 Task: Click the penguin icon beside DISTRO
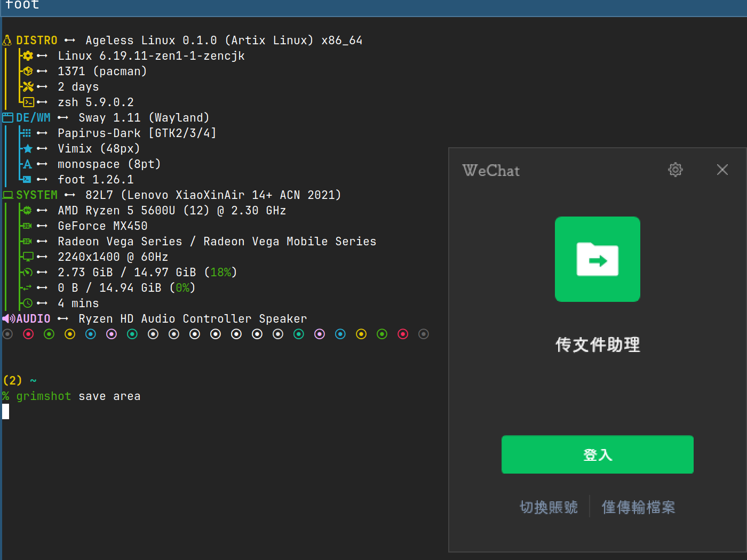pyautogui.click(x=7, y=41)
